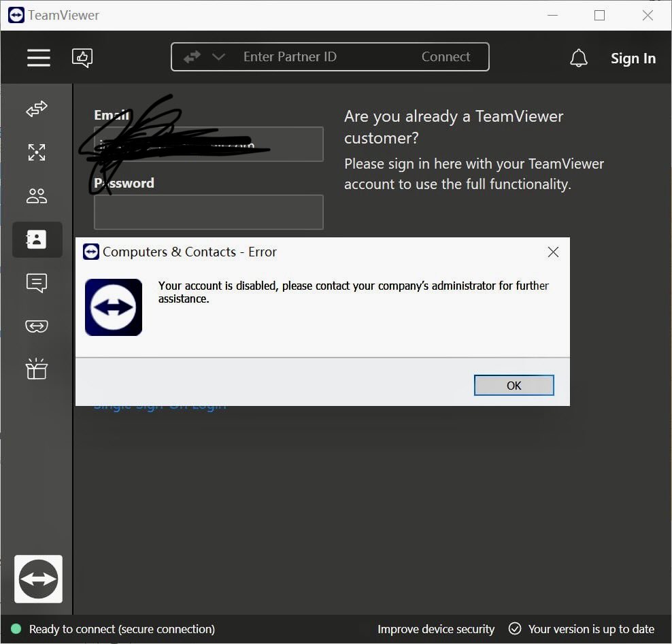
Task: Open the gift box What's New icon
Action: (37, 369)
